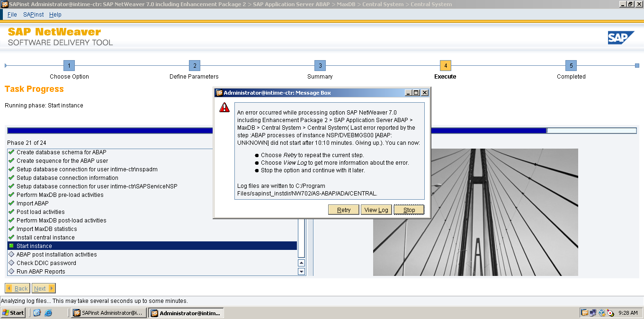644x319 pixels.
Task: Select step 2 Define Parameters marker
Action: (x=194, y=65)
